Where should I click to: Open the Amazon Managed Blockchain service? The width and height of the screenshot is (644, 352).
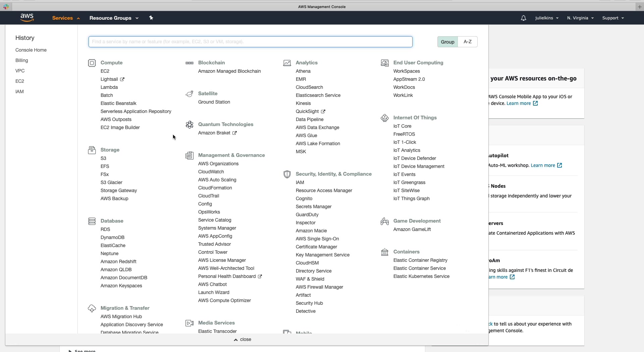coord(229,71)
